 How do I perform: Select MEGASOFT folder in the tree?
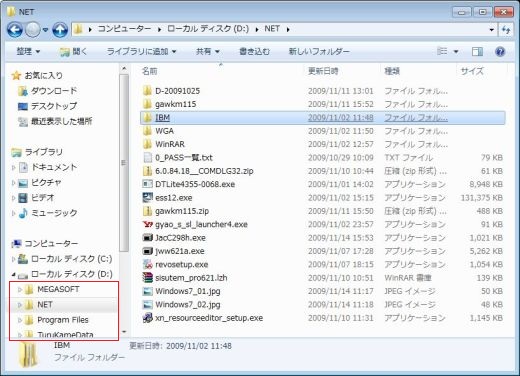click(x=58, y=289)
